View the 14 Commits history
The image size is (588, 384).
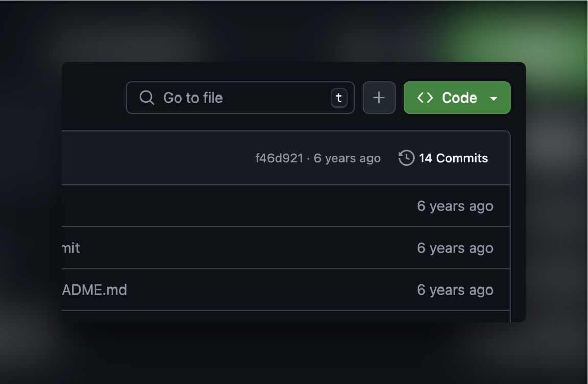(453, 158)
